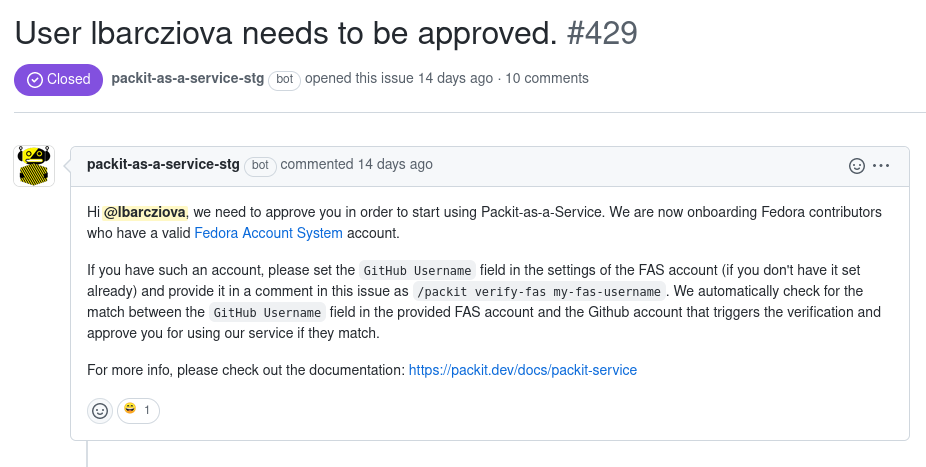
Task: Open the three-dot comment options menu
Action: [x=881, y=166]
